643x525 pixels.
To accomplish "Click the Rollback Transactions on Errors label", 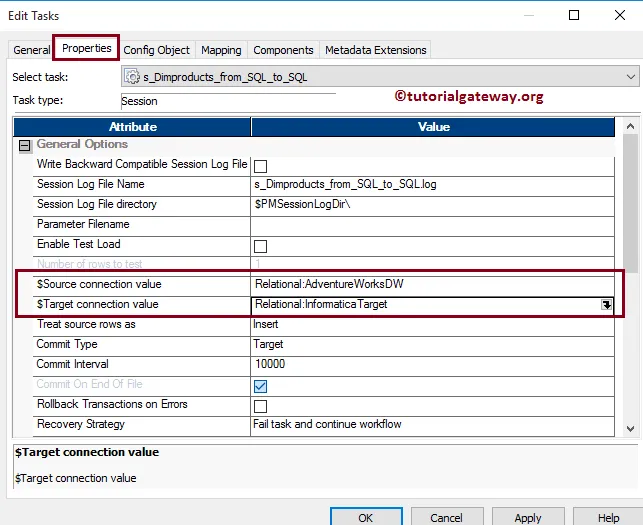I will (x=112, y=404).
